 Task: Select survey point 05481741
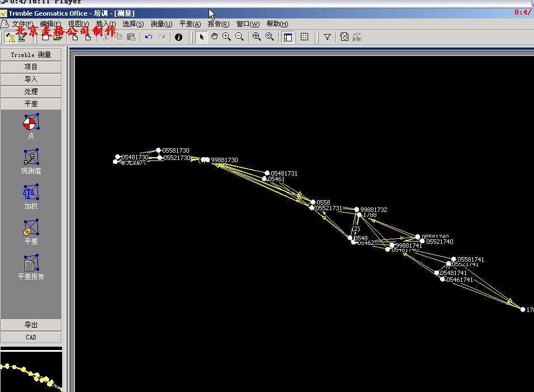pyautogui.click(x=437, y=273)
